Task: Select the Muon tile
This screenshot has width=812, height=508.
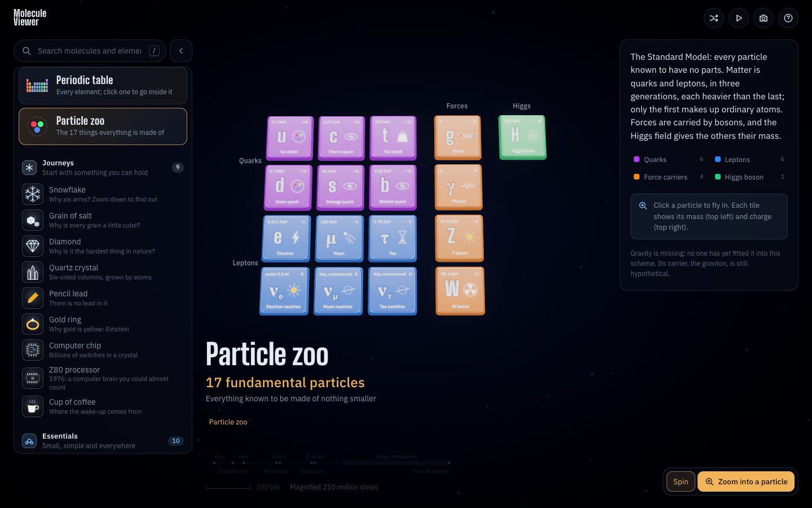Action: tap(339, 238)
